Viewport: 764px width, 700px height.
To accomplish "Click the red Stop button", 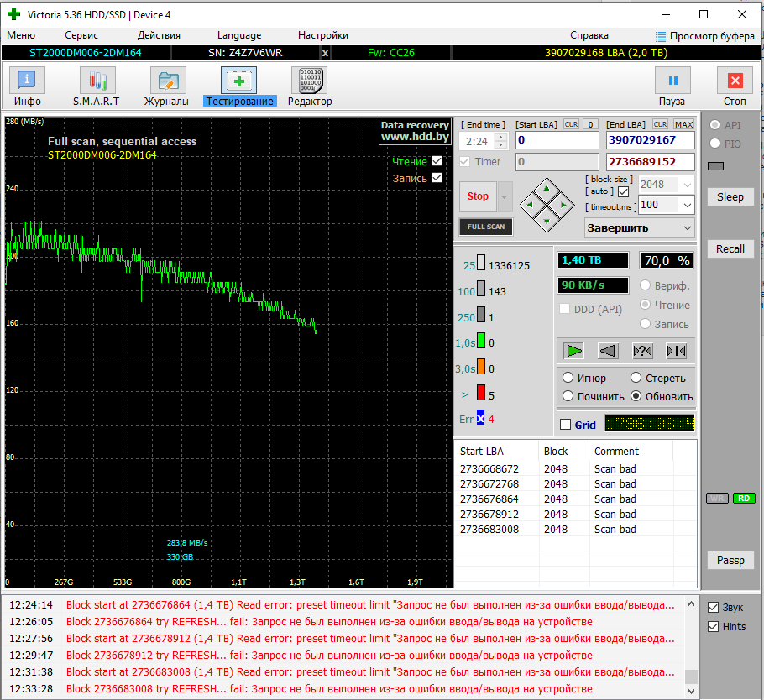I will tap(478, 196).
